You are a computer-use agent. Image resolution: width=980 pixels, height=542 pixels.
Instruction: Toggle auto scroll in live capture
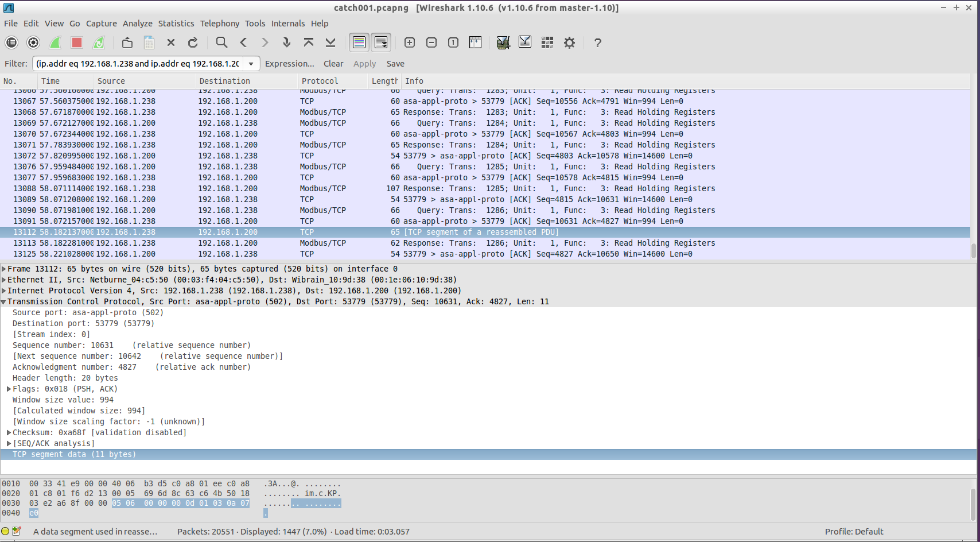pos(381,42)
